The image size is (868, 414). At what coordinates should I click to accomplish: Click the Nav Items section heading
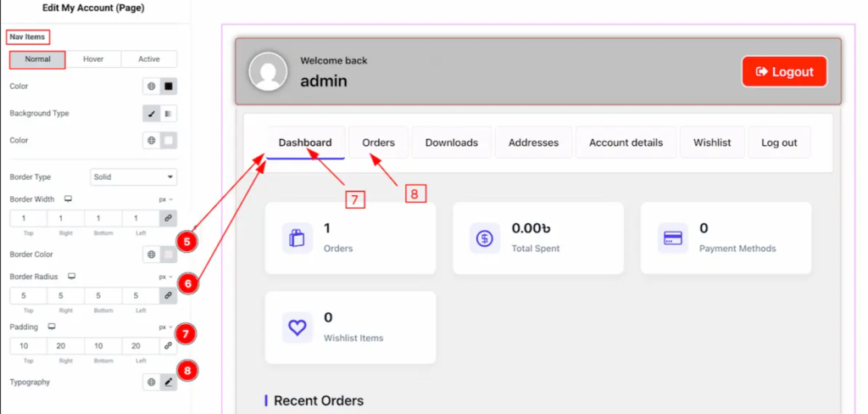(x=28, y=37)
